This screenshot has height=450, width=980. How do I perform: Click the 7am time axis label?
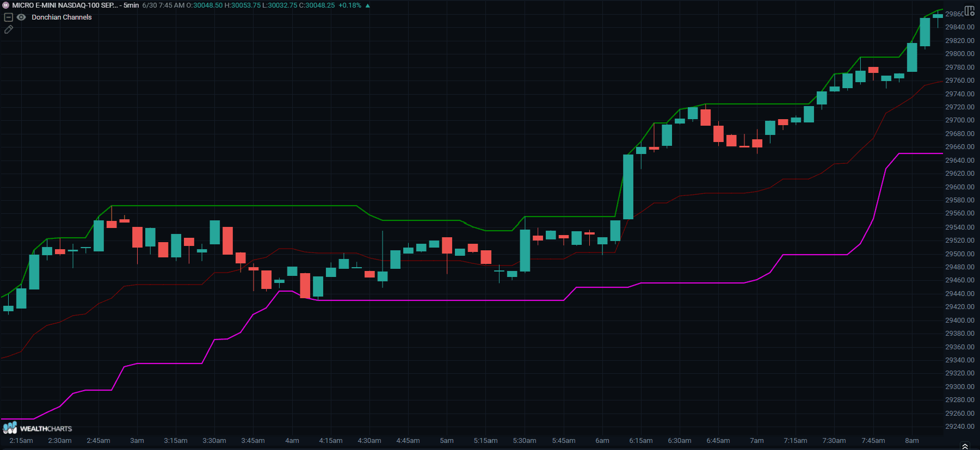pyautogui.click(x=757, y=441)
